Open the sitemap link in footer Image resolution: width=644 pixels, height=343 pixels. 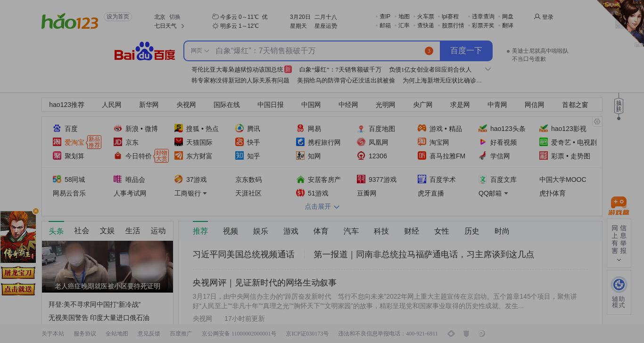(117, 334)
